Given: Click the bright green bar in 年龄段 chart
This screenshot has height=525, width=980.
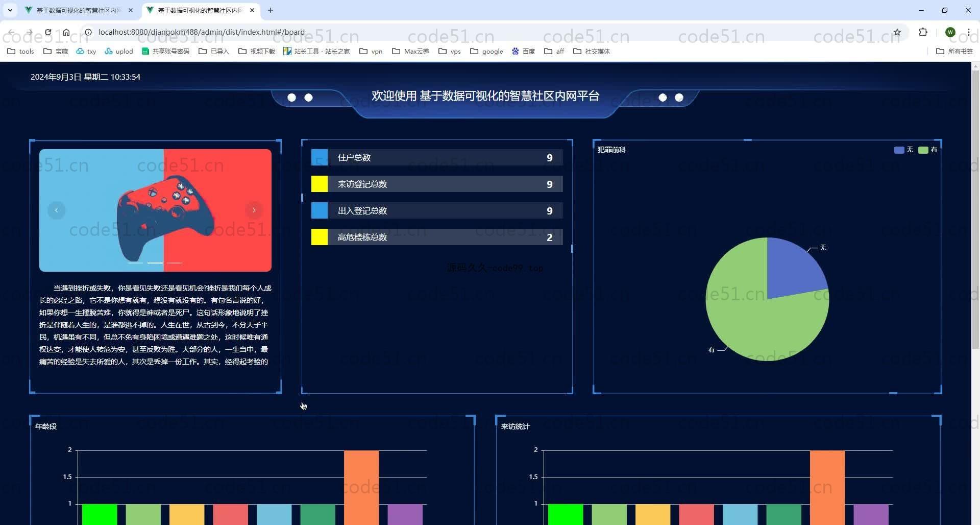Looking at the screenshot, I should click(100, 515).
